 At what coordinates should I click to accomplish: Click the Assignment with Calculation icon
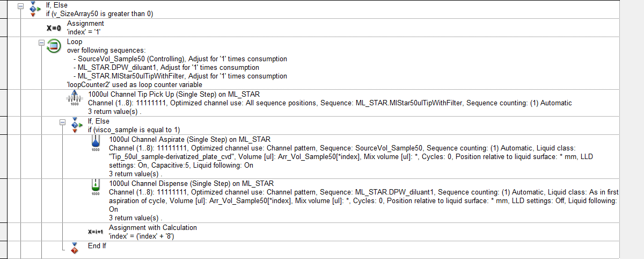96,232
